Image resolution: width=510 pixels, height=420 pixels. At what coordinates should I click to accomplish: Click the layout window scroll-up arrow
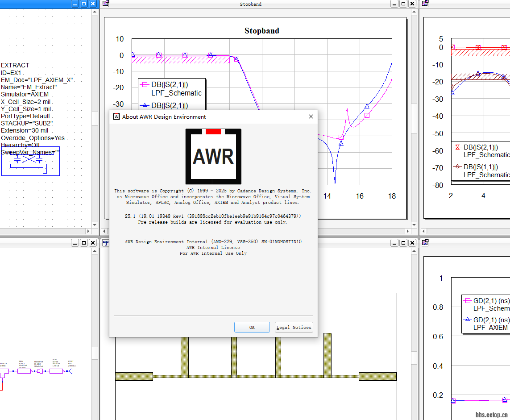(x=414, y=251)
